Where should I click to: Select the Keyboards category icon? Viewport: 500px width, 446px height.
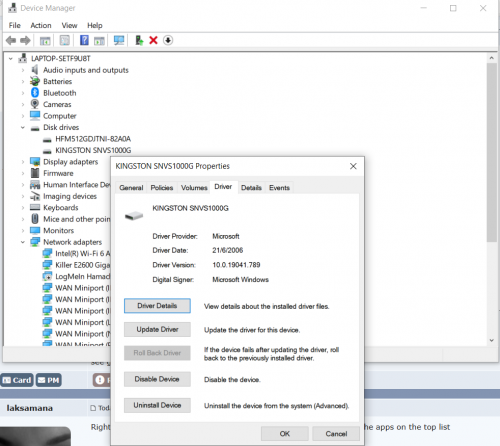tap(35, 207)
